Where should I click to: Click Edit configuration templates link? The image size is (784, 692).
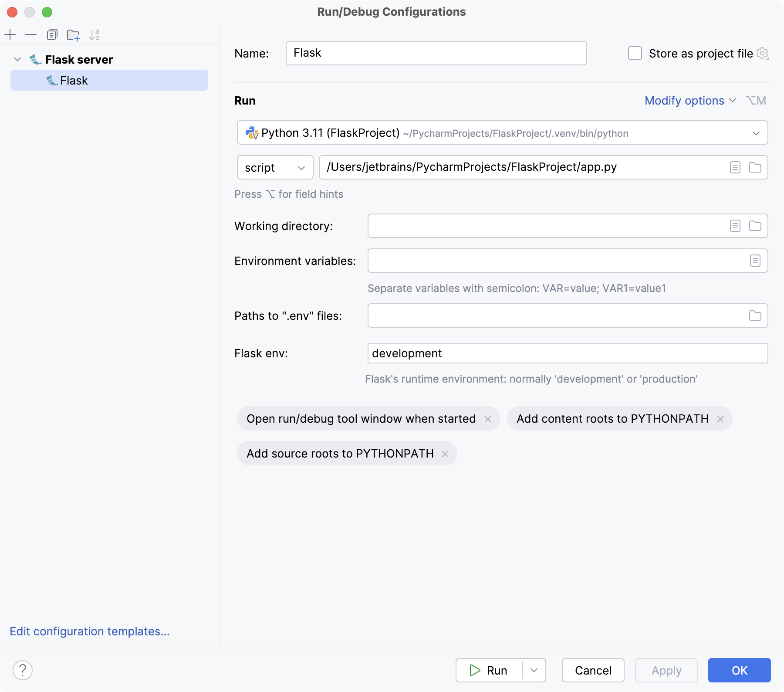pyautogui.click(x=90, y=631)
